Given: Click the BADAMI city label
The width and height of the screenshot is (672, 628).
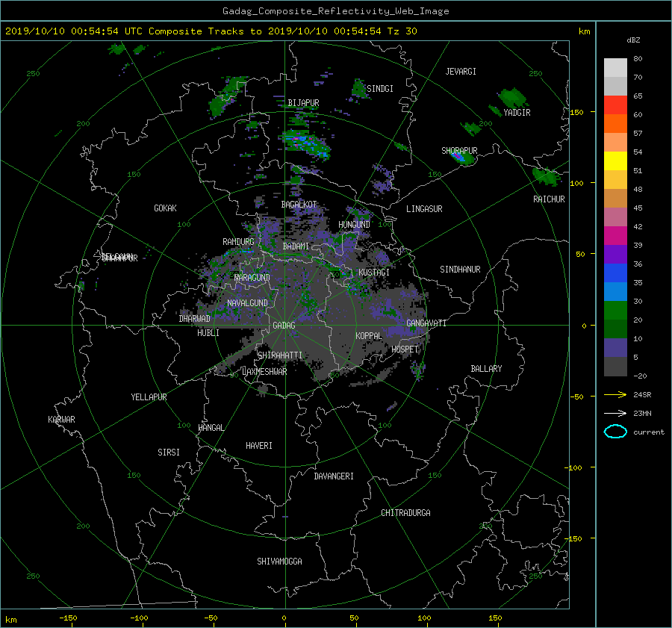Looking at the screenshot, I should click(296, 246).
